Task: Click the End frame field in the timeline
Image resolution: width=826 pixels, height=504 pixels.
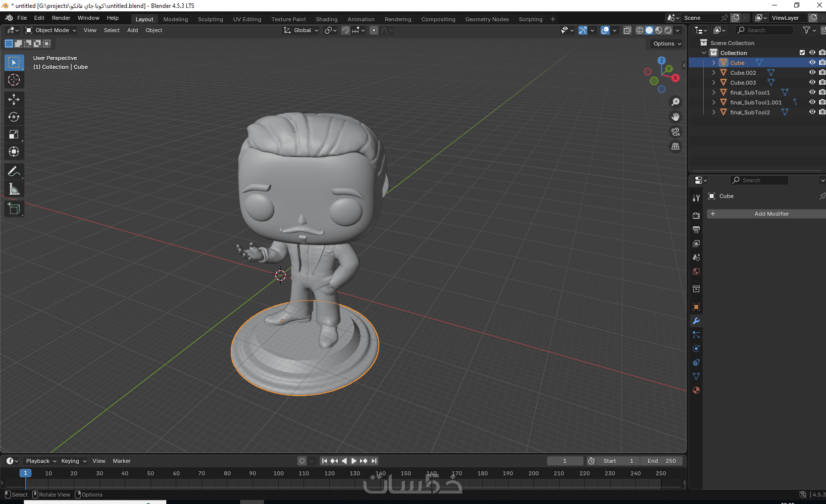Action: pyautogui.click(x=661, y=461)
